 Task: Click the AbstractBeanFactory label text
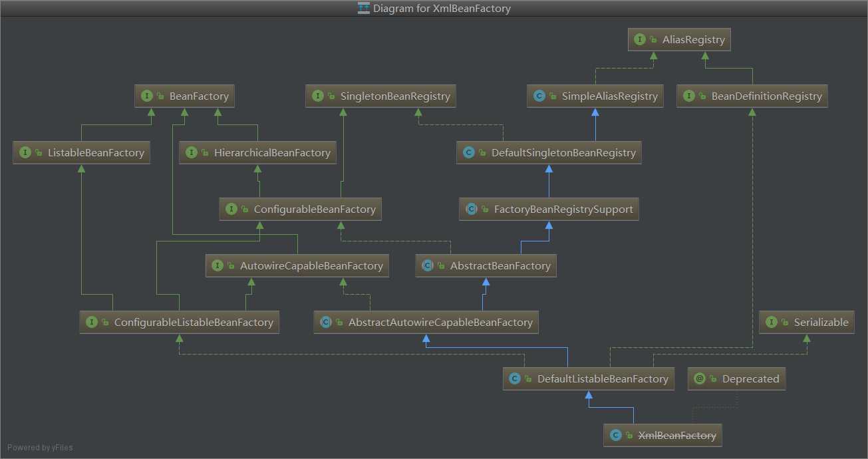[500, 266]
